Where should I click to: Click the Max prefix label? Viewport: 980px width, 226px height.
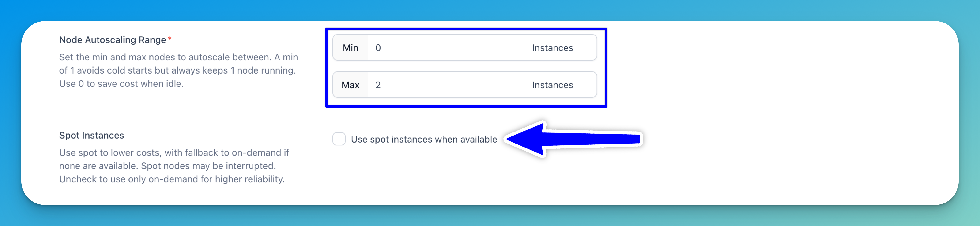point(350,85)
